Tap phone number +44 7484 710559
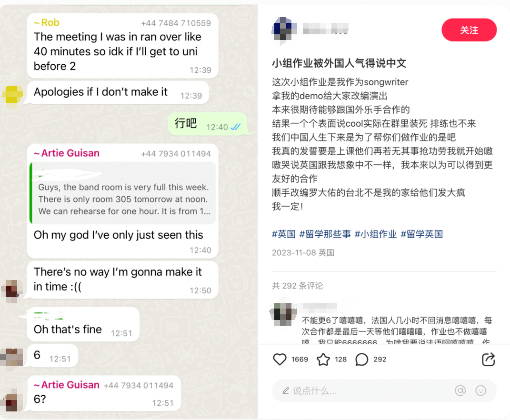 pyautogui.click(x=176, y=23)
